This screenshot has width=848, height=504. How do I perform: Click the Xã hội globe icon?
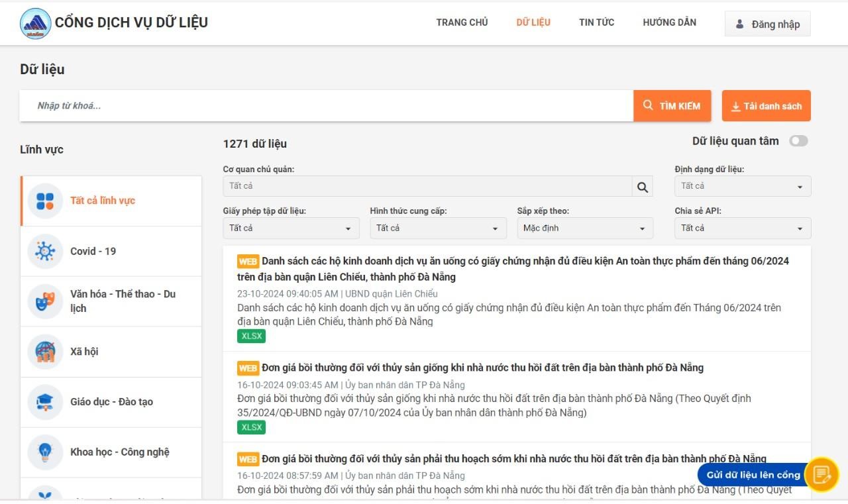click(45, 352)
